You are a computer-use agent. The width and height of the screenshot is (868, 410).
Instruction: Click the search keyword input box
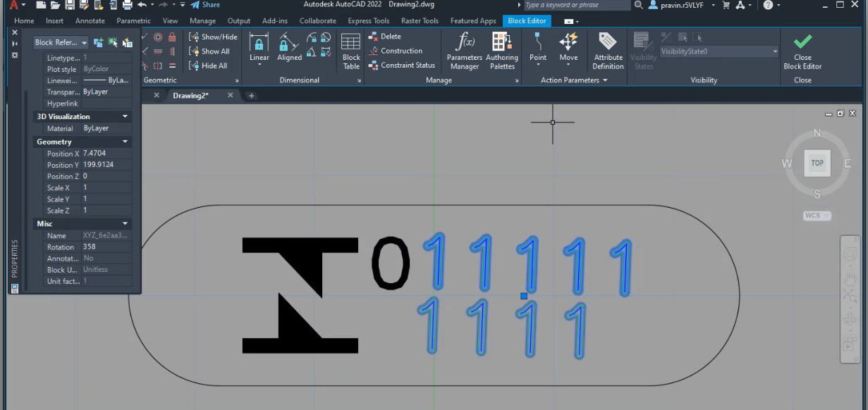[x=577, y=5]
